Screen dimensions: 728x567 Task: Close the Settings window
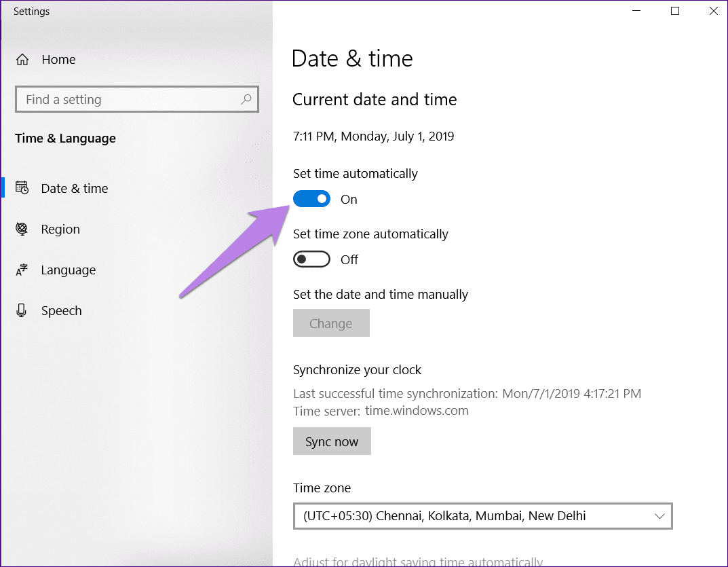714,11
